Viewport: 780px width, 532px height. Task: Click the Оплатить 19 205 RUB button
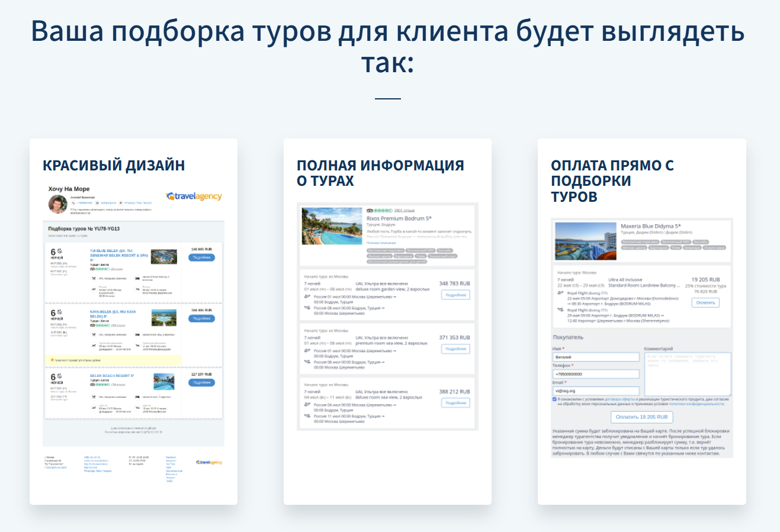[641, 417]
